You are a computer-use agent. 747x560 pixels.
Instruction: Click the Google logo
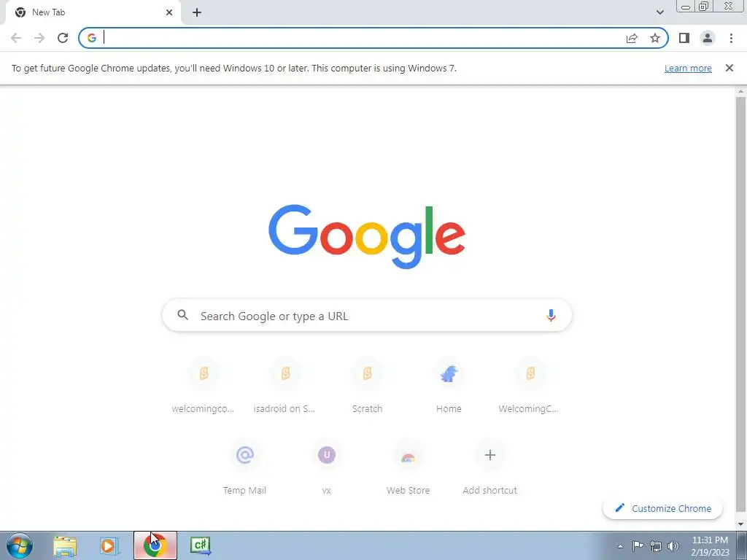click(x=367, y=237)
